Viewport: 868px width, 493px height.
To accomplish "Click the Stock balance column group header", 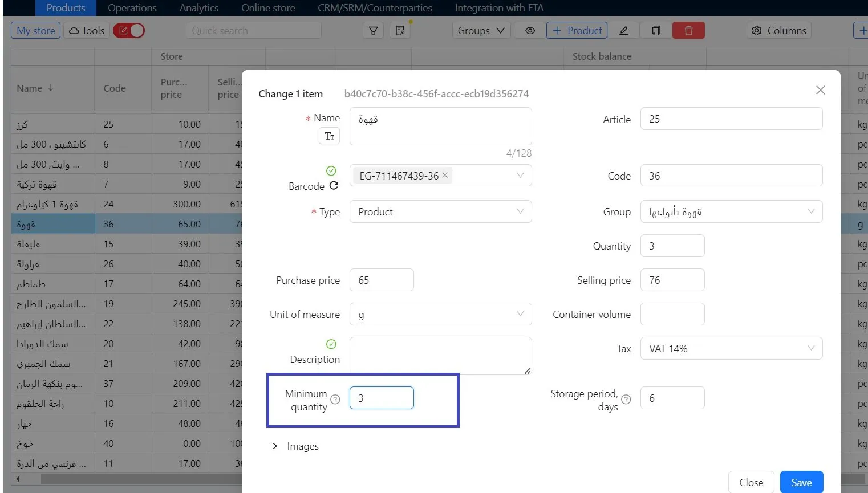I will [602, 56].
